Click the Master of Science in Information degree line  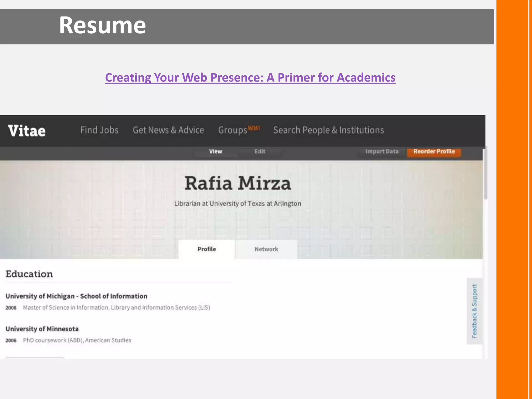[x=116, y=308]
